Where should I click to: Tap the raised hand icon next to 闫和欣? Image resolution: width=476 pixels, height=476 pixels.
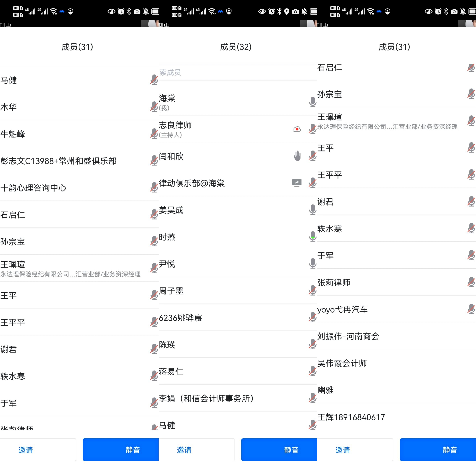[x=297, y=156]
